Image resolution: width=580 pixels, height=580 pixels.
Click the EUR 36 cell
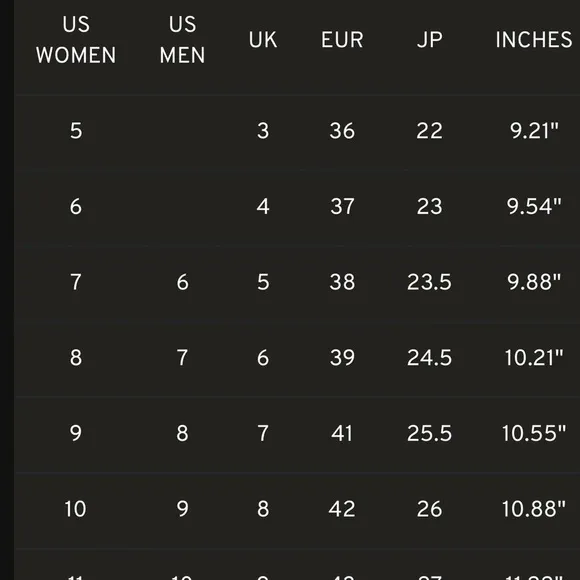coord(342,131)
